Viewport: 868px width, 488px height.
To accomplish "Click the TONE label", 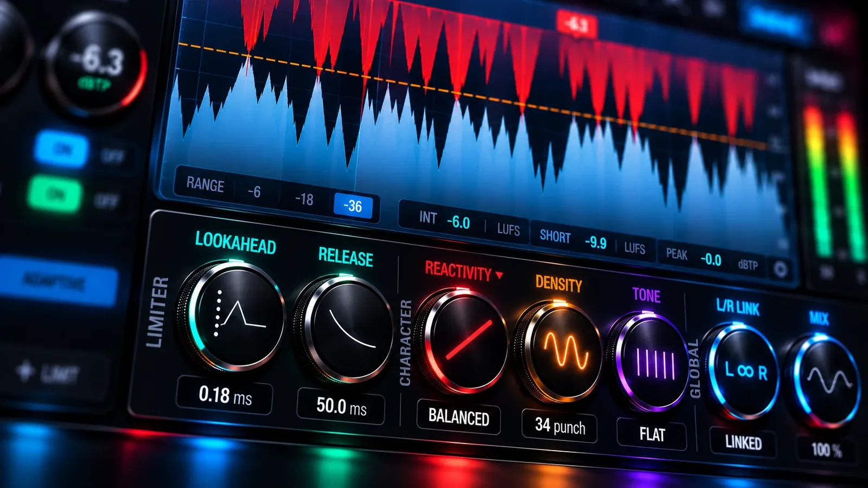I will pos(647,295).
